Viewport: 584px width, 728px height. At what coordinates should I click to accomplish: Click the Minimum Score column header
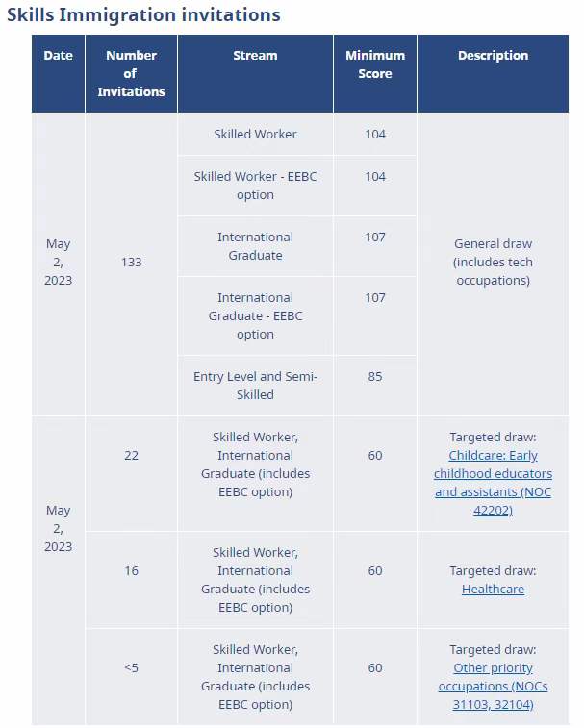click(x=375, y=73)
